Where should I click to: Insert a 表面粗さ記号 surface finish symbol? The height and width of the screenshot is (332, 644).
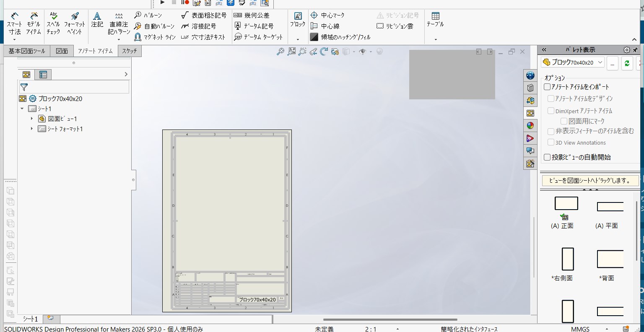(204, 15)
